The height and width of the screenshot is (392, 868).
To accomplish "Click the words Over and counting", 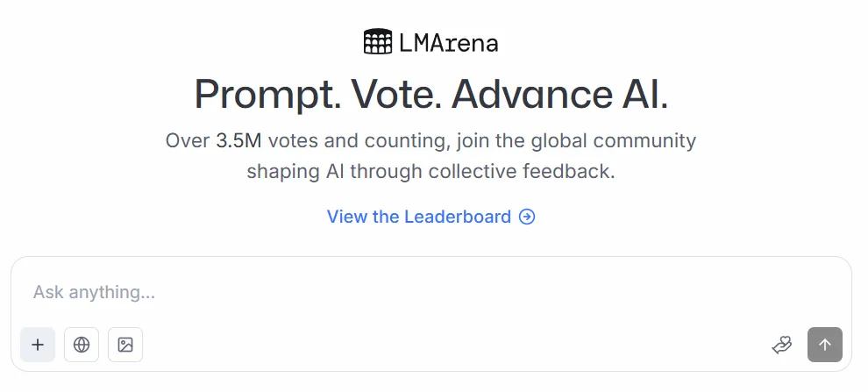I will point(188,140).
